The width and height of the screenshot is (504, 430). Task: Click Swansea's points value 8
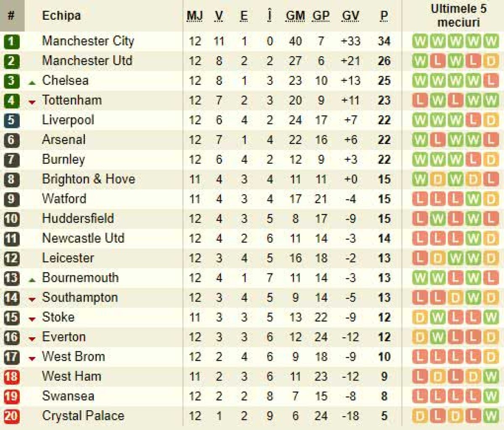click(x=384, y=396)
